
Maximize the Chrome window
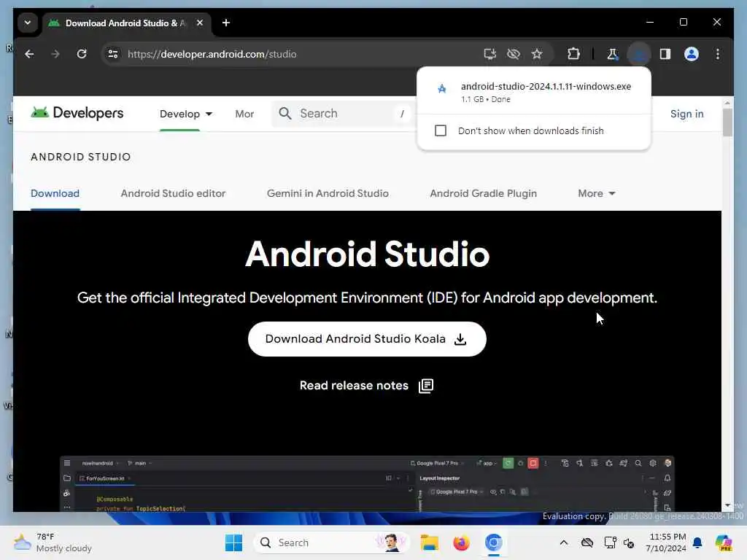(683, 22)
